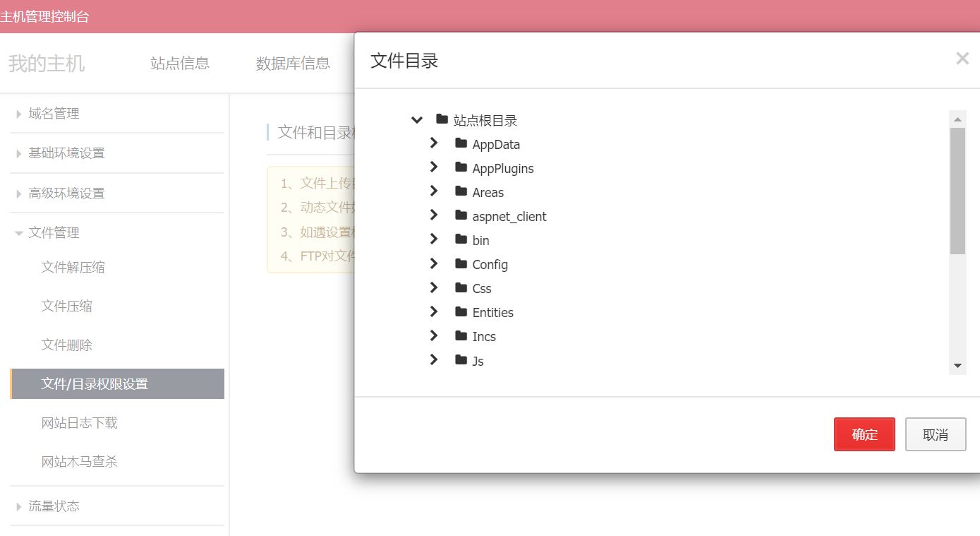Click the Areas folder icon
Screen dimensions: 980x536
(x=461, y=192)
